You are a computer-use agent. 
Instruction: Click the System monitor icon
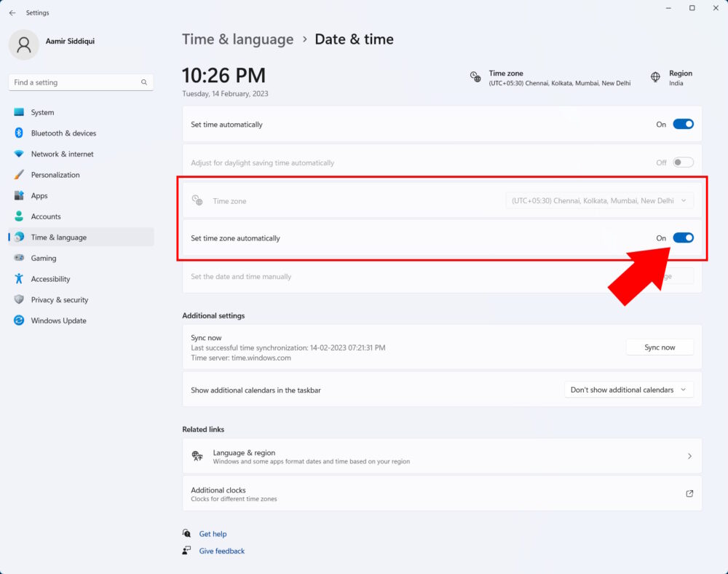[x=19, y=112]
